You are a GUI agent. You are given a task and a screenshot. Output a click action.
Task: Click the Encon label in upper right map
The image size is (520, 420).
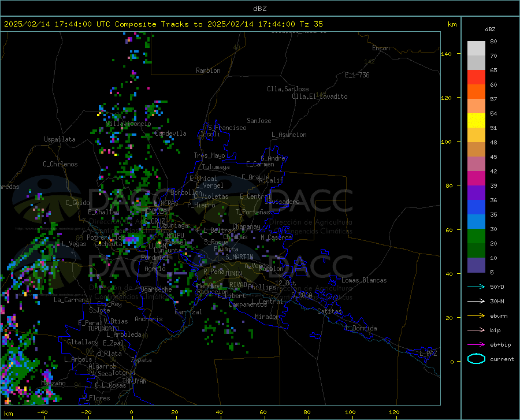381,48
